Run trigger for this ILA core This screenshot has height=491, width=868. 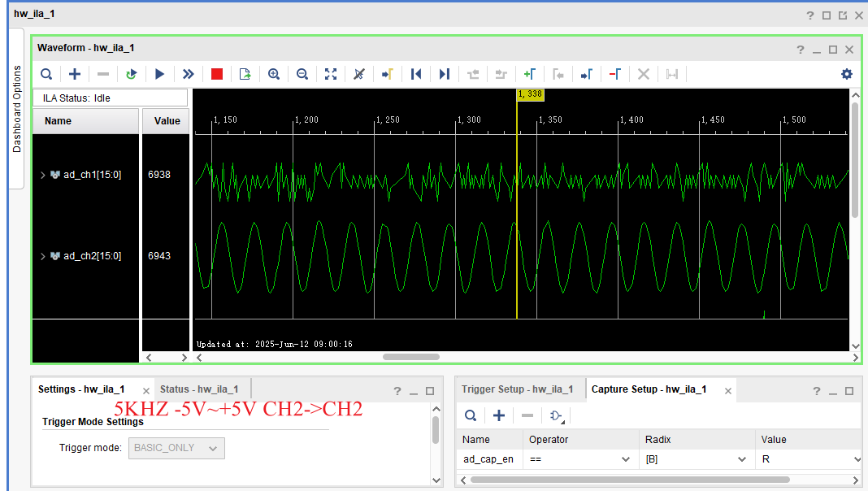pyautogui.click(x=160, y=74)
